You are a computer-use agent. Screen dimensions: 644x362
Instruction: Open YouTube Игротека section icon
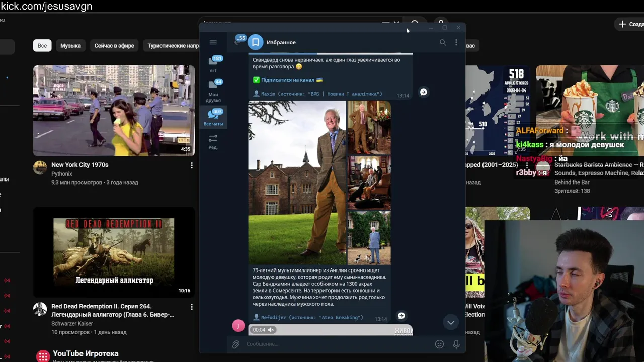[43, 355]
